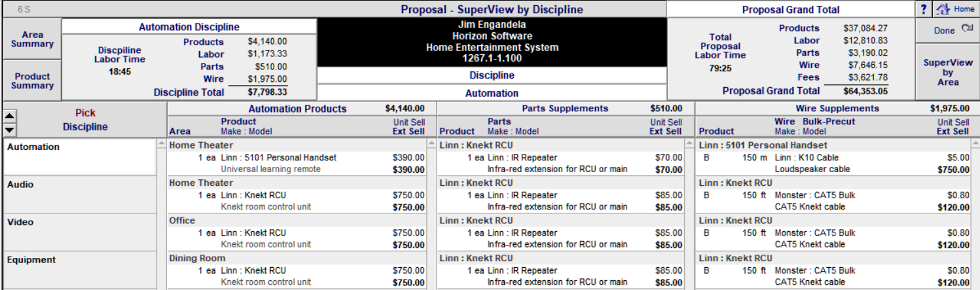Screen dimensions: 980x290
Task: Select the Video discipline
Action: point(79,232)
